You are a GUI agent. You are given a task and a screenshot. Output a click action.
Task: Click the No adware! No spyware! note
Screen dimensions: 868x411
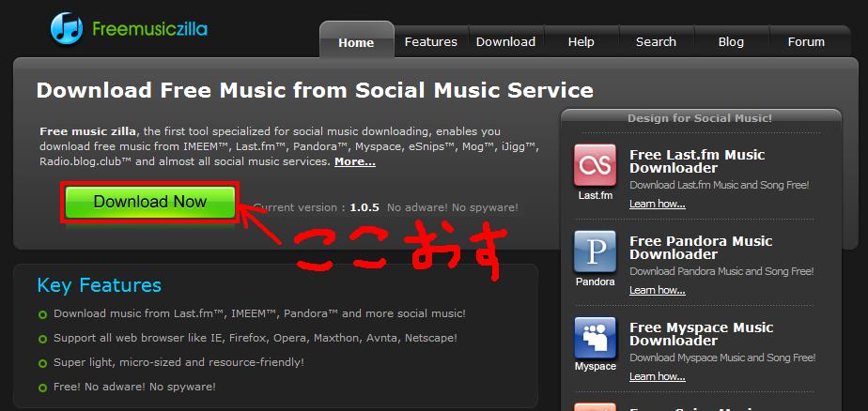453,208
